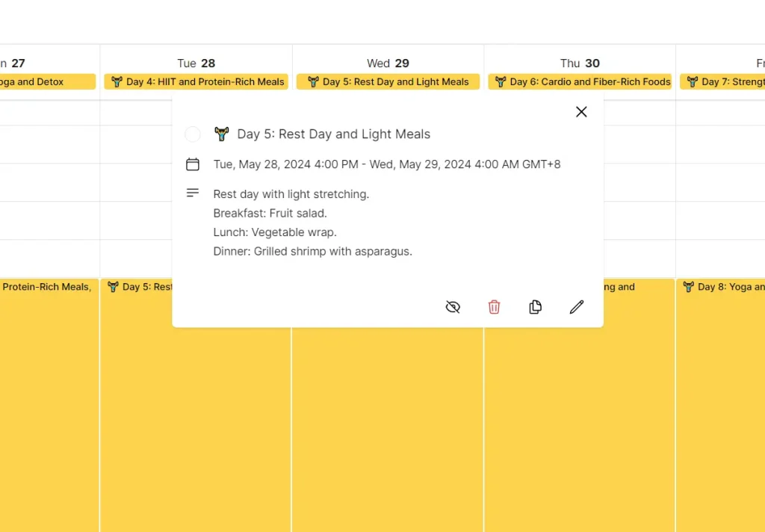
Task: Click the description lines icon in the popup
Action: click(x=193, y=192)
